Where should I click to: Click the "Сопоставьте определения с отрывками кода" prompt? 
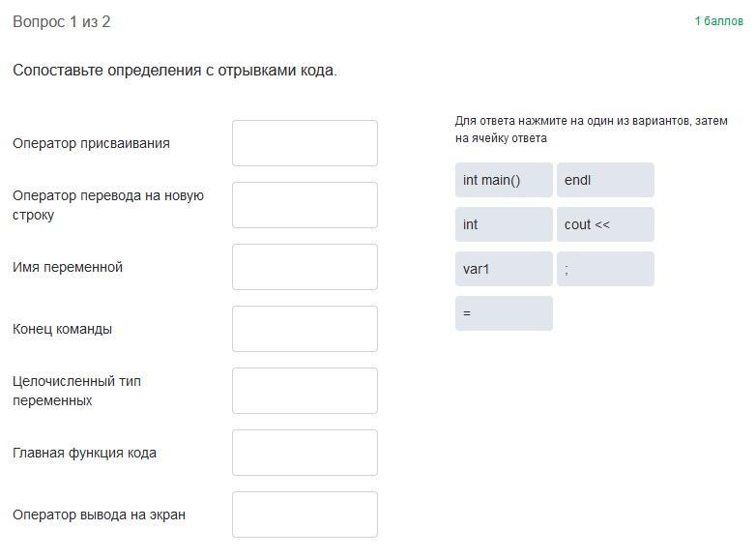tap(175, 71)
